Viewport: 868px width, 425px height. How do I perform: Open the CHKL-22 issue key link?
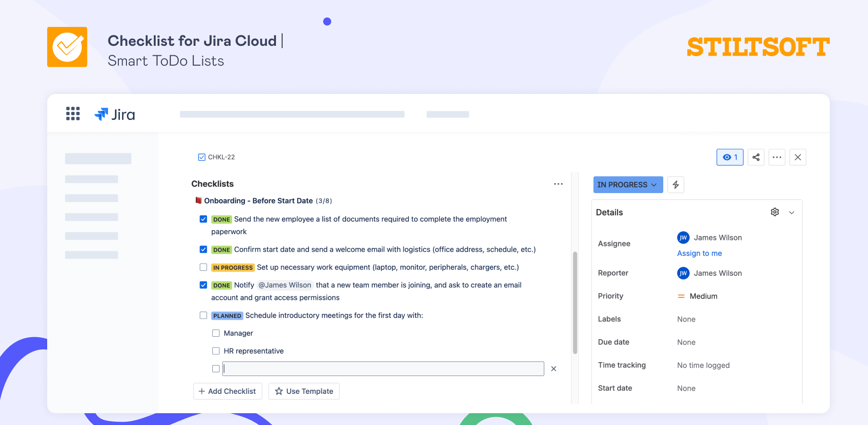[x=221, y=157]
